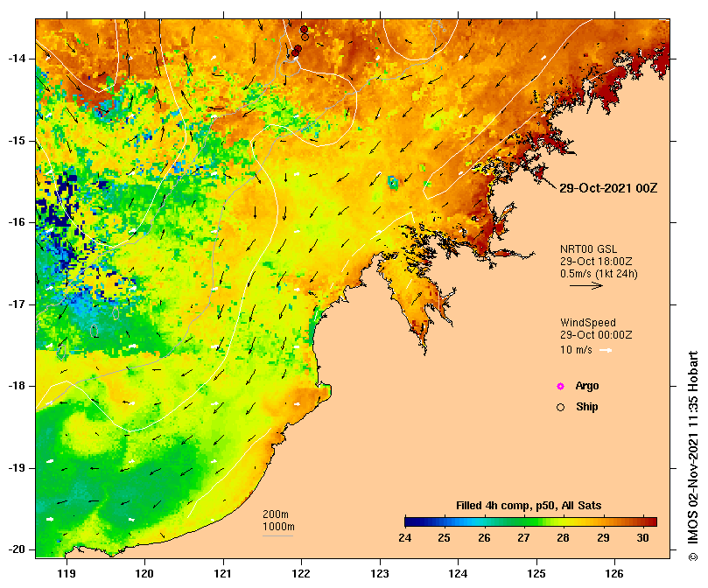Click the IMOS 02-Nov-2021 11:35 Hobart credit
708x588 pixels.
[x=693, y=456]
